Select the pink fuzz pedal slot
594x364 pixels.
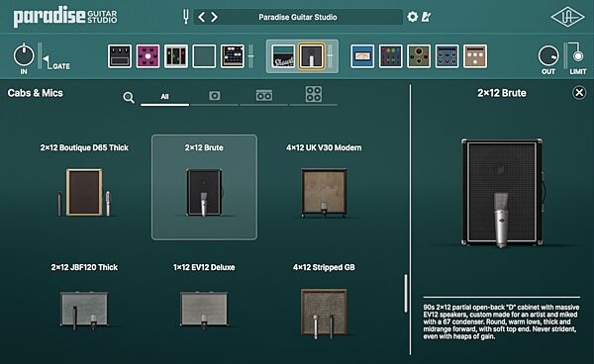[x=148, y=56]
